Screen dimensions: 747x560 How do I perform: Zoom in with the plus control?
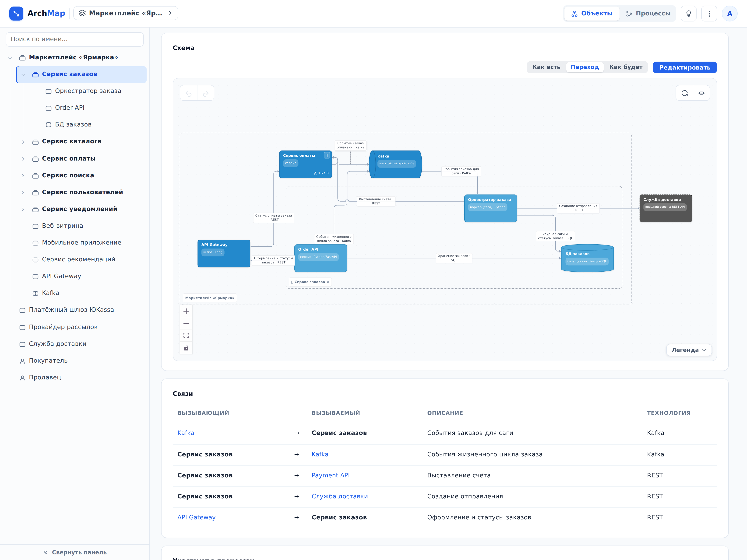(x=186, y=311)
